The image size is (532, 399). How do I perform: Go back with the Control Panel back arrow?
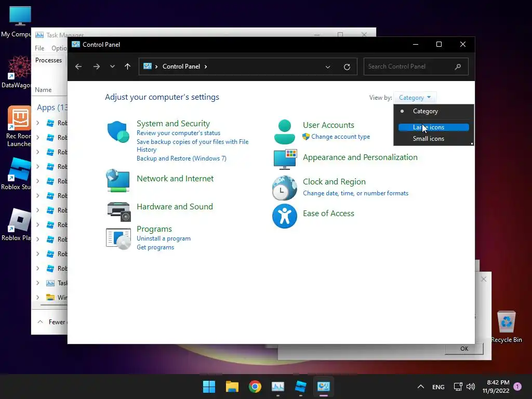pos(78,66)
